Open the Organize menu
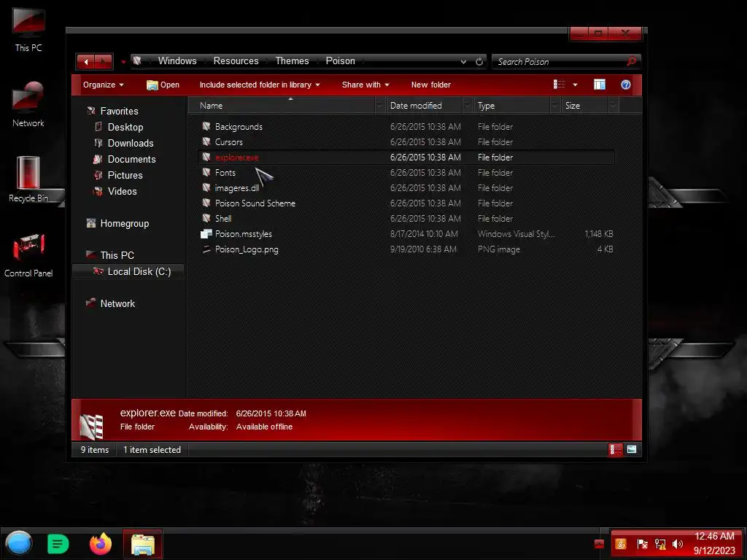Screen dimensions: 747x560 (104, 85)
